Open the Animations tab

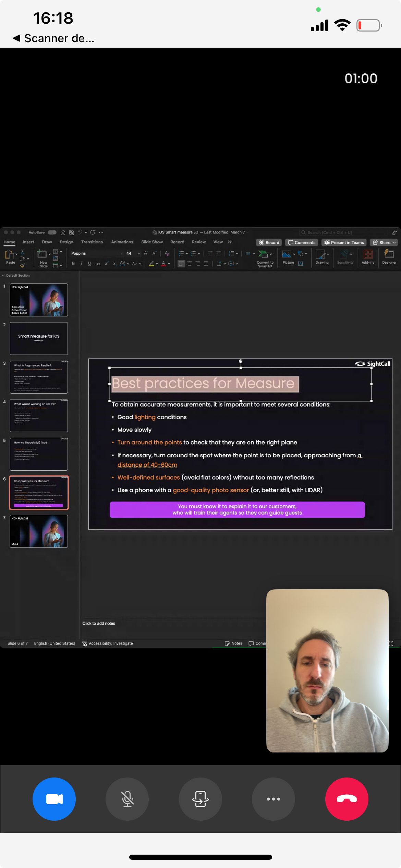(x=122, y=242)
